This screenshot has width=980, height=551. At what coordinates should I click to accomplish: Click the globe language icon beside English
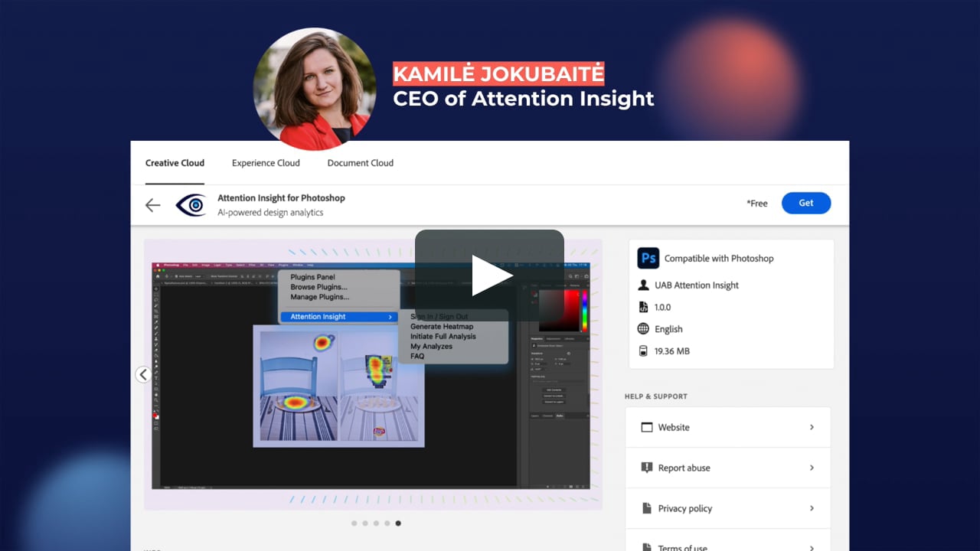coord(643,329)
